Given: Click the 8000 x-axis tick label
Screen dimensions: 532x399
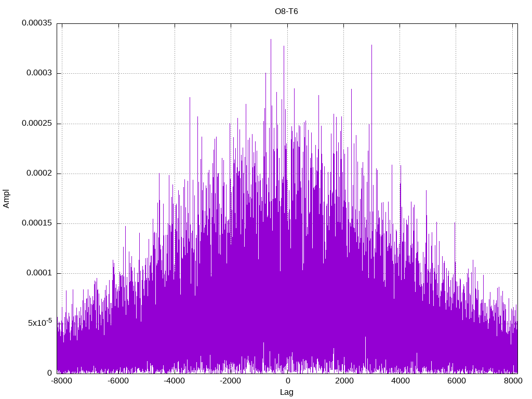Looking at the screenshot, I should click(513, 381).
